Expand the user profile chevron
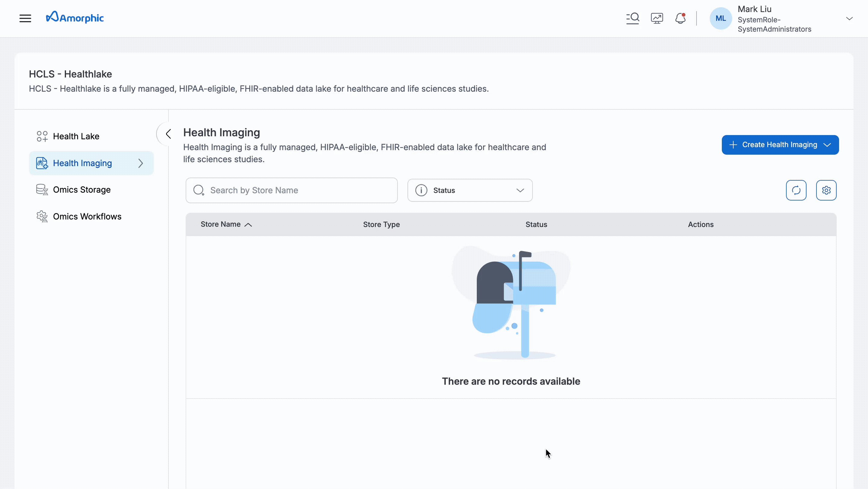 849,18
